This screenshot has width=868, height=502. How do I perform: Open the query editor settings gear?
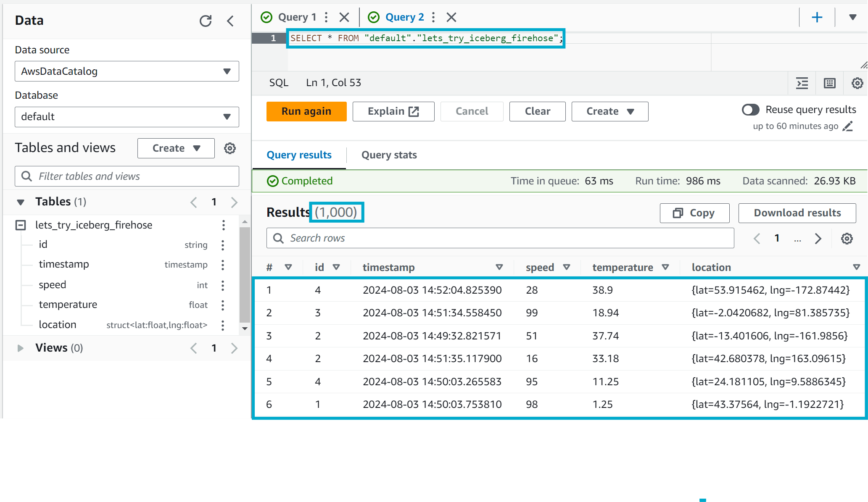coord(857,83)
